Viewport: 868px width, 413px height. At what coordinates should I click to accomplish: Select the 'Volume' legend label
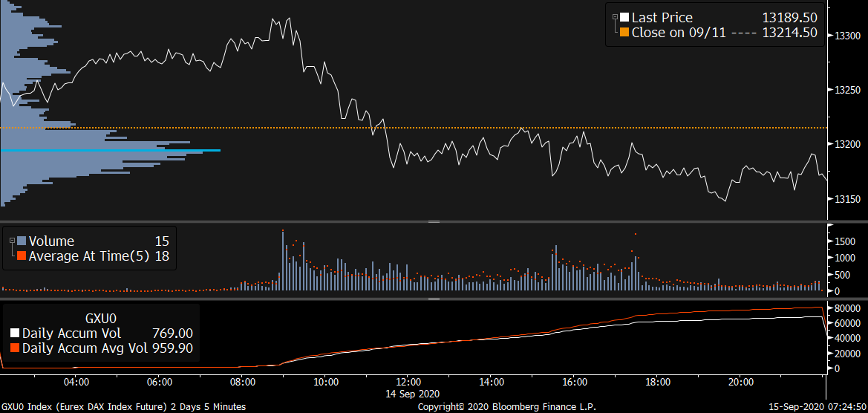click(x=51, y=241)
